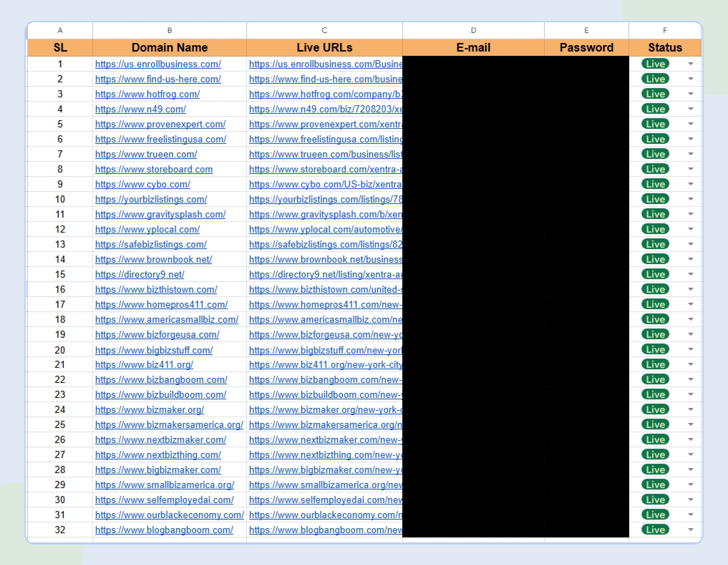Open the find-us-here.com/busine live URL
Screen dimensions: 728x565
(x=326, y=79)
